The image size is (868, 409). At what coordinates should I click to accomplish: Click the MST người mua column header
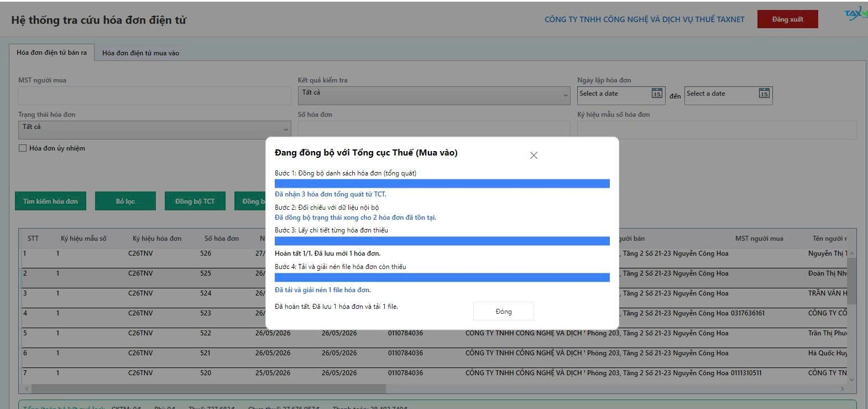click(759, 239)
